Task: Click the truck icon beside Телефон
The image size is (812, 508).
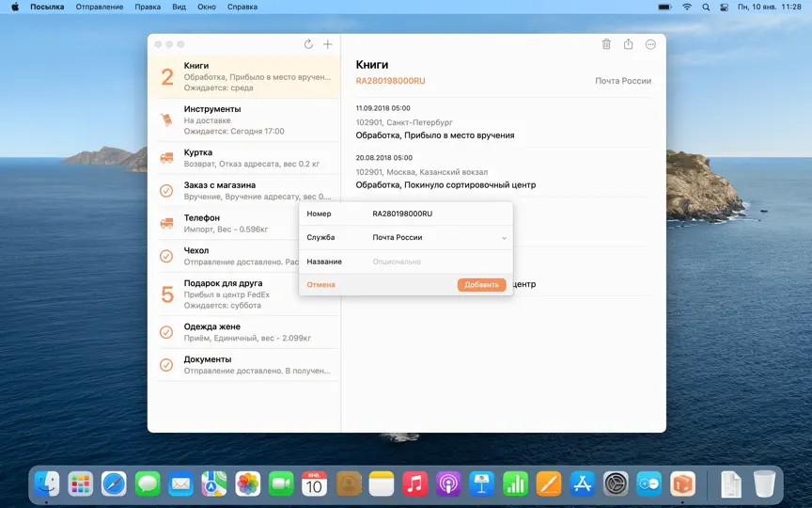Action: coord(166,223)
